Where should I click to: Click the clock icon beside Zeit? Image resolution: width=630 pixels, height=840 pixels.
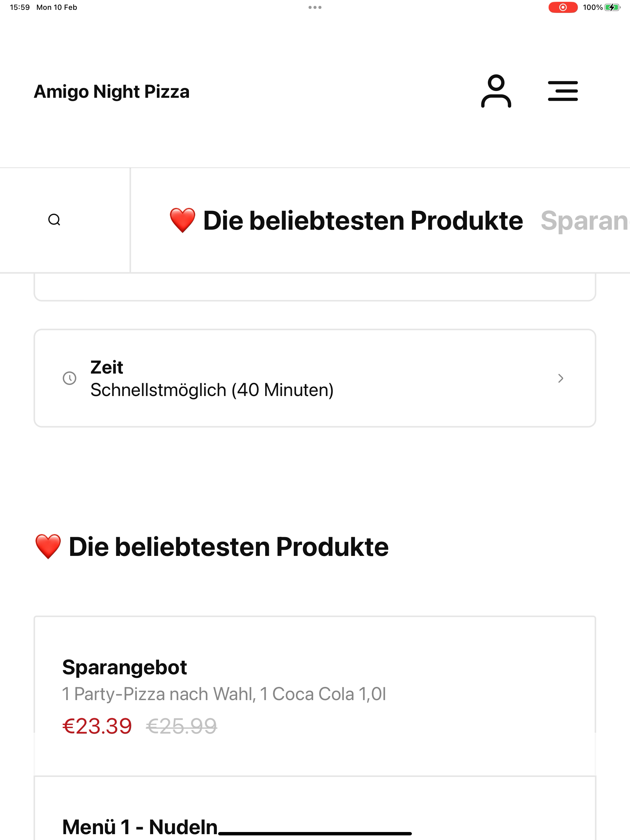point(70,378)
